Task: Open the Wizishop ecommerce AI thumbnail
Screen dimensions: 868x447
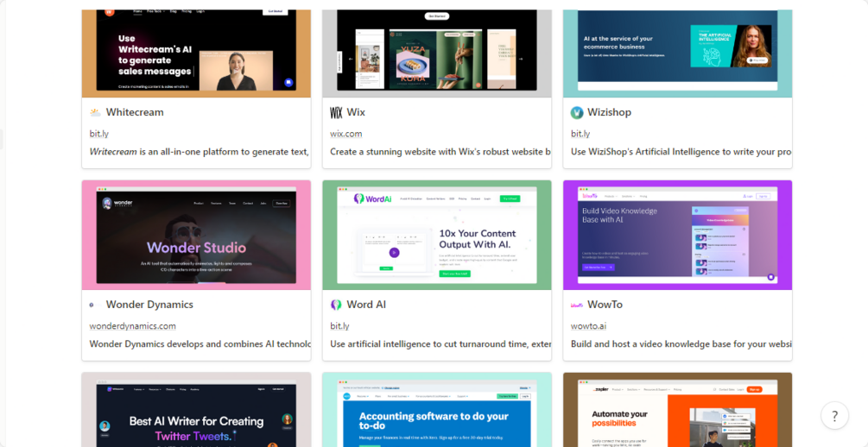Action: coord(678,54)
